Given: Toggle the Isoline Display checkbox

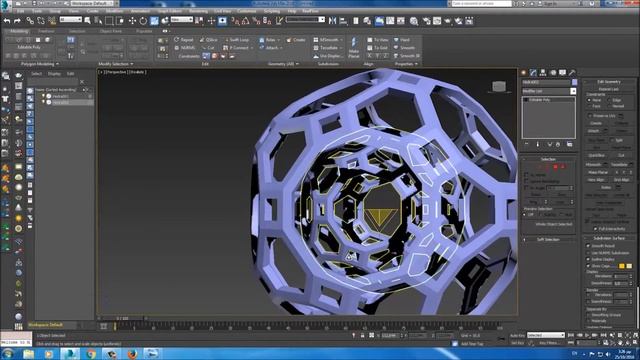Looking at the screenshot, I should [588, 259].
